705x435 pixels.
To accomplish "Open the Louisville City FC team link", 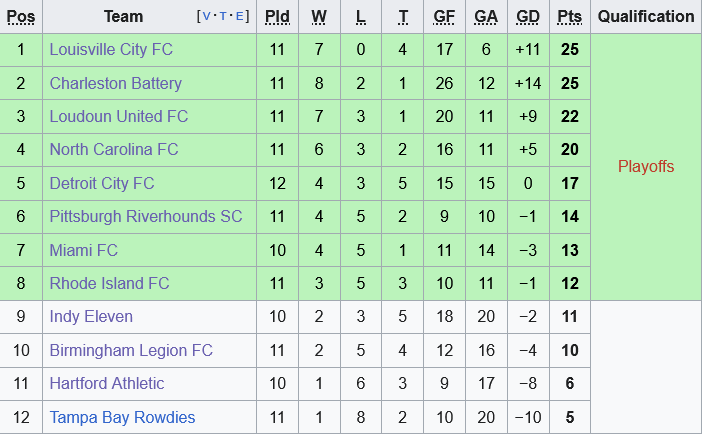I will click(x=110, y=49).
